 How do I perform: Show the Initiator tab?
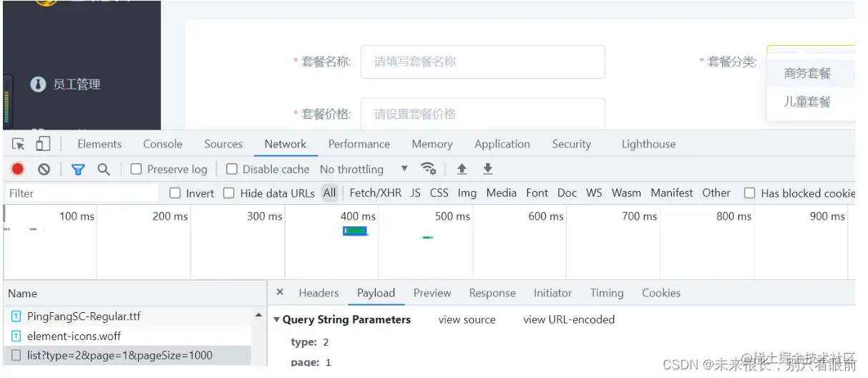552,293
